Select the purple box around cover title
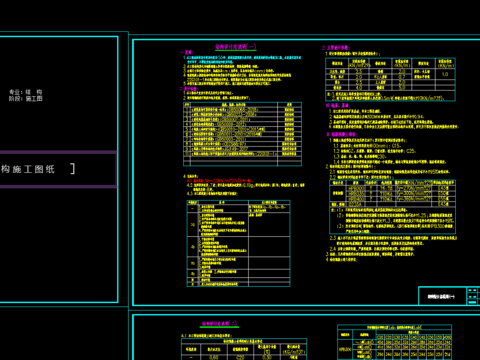 (x=58, y=169)
